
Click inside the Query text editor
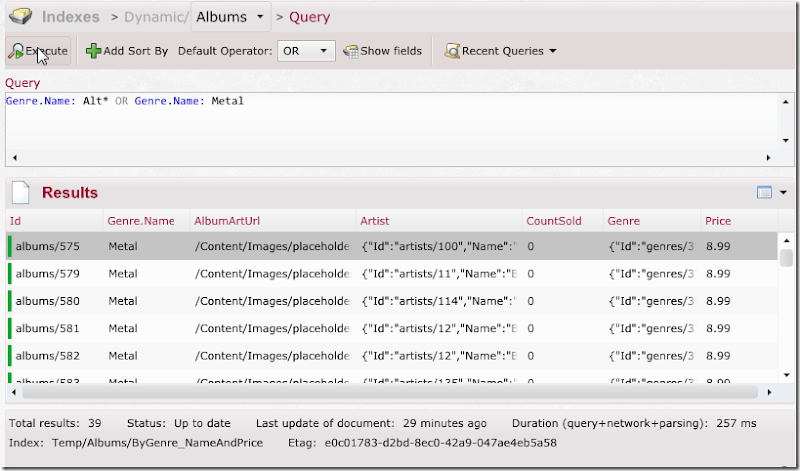[390, 125]
